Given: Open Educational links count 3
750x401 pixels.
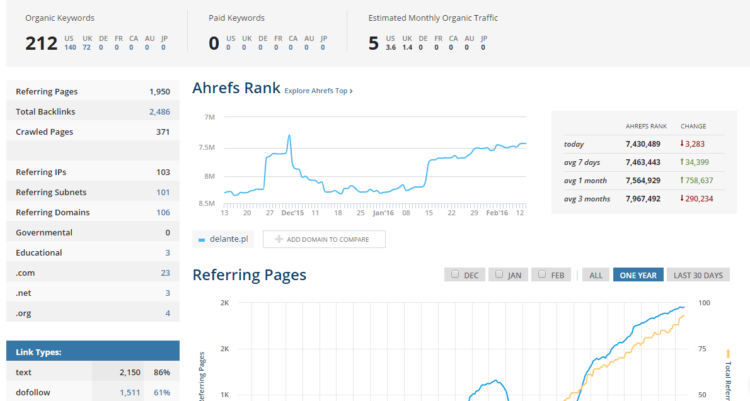Looking at the screenshot, I should [x=167, y=253].
